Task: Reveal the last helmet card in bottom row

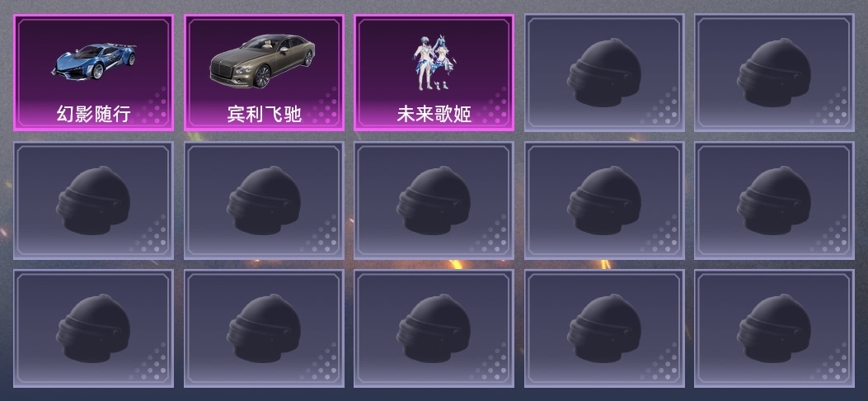Action: (x=775, y=328)
